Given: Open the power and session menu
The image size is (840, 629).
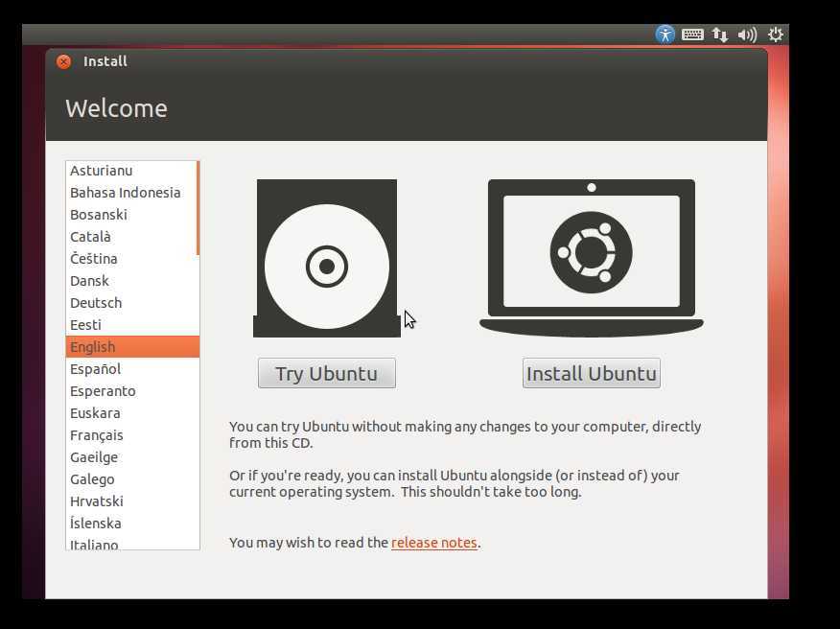Looking at the screenshot, I should [x=775, y=35].
